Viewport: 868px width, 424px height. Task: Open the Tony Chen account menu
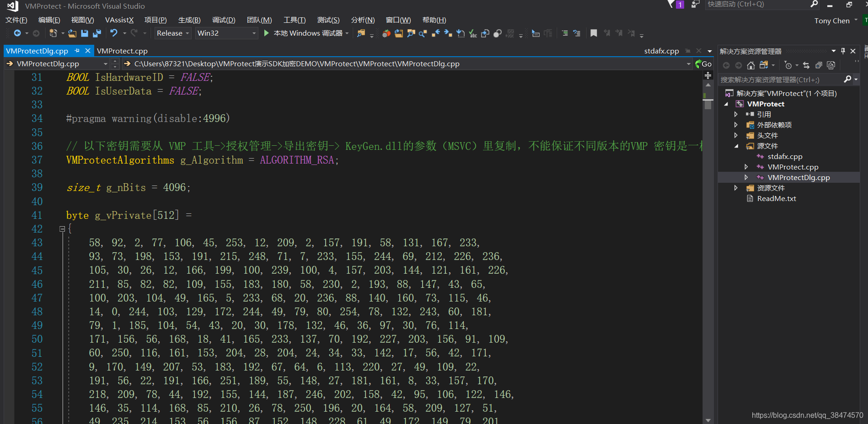coord(833,20)
